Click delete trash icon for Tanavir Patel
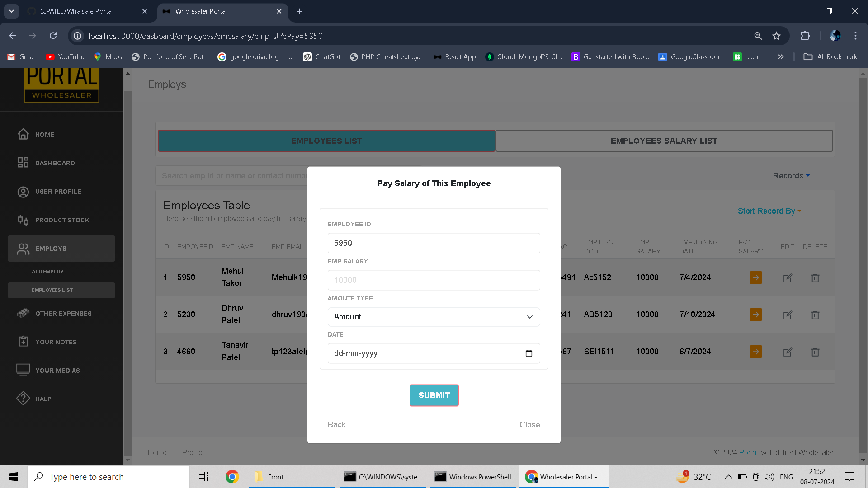 click(x=815, y=352)
